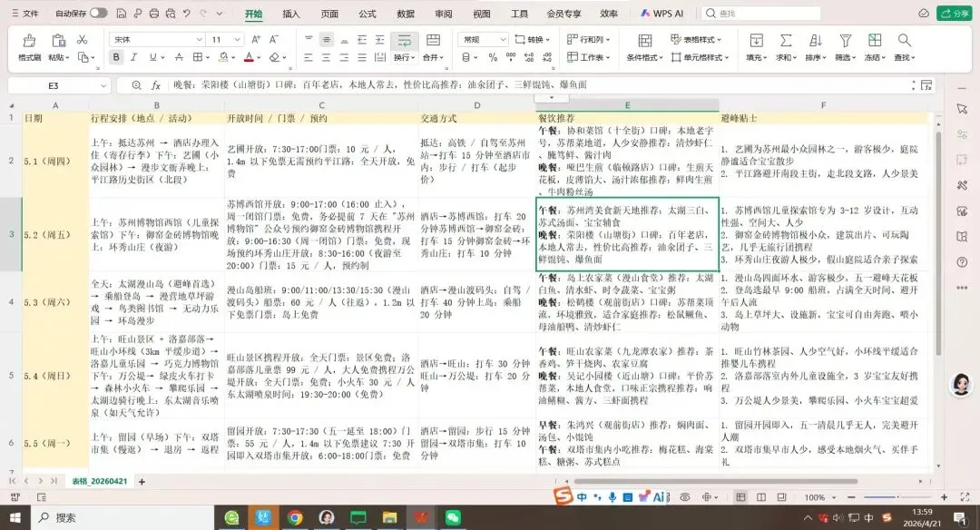Image resolution: width=980 pixels, height=530 pixels.
Task: Switch to the Review (审阅) tab
Action: [x=444, y=14]
